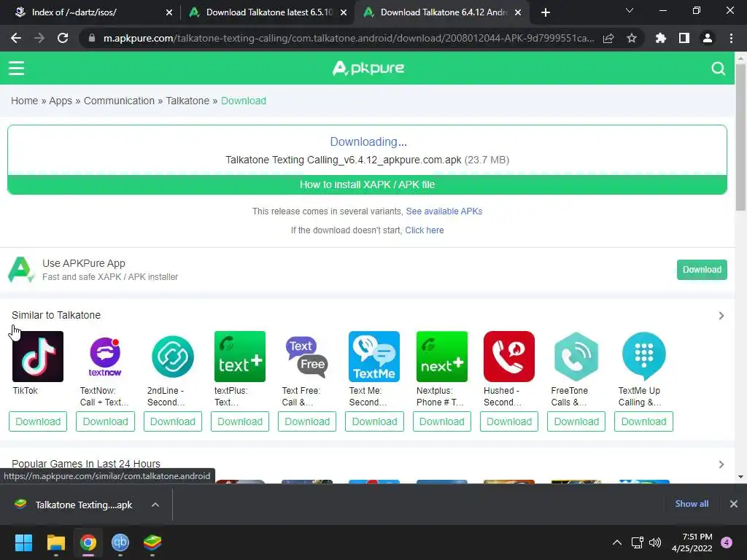Open File Explorer from taskbar
Screen dimensions: 747x560
(x=55, y=542)
